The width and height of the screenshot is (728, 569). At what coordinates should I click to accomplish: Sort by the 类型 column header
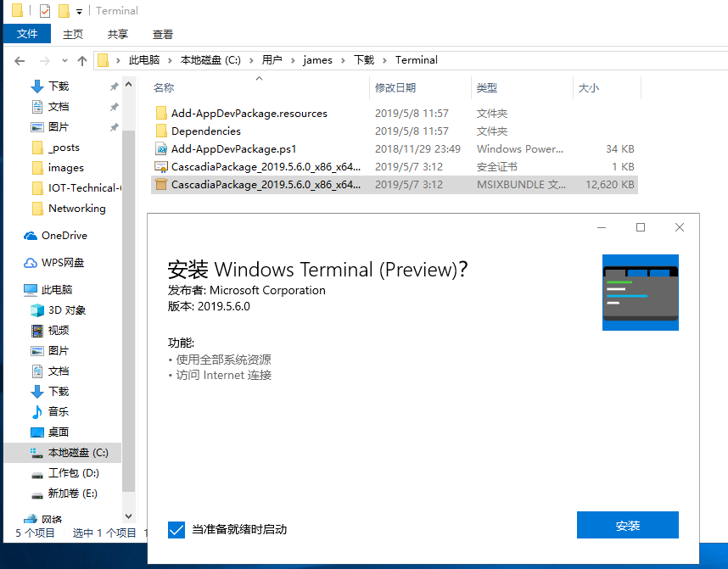(486, 87)
